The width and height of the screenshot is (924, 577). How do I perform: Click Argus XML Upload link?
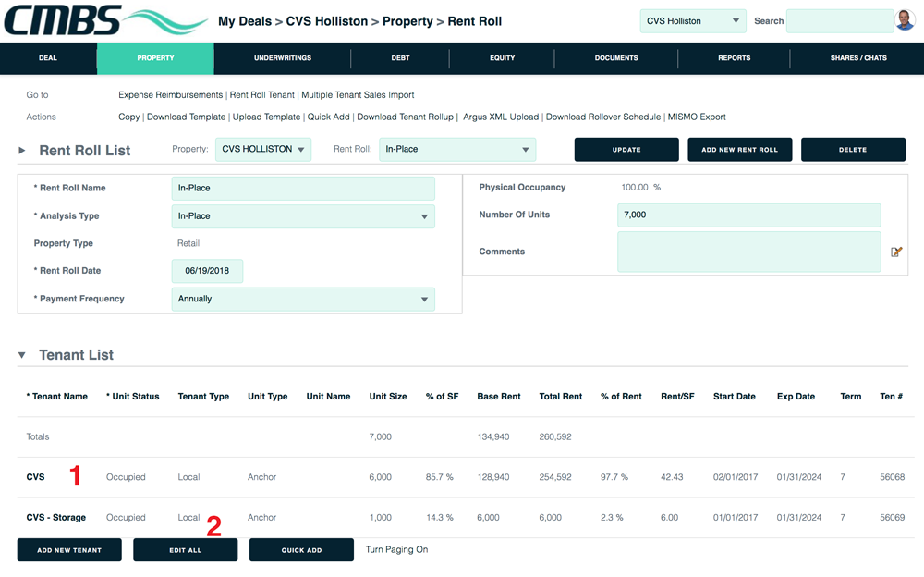501,117
